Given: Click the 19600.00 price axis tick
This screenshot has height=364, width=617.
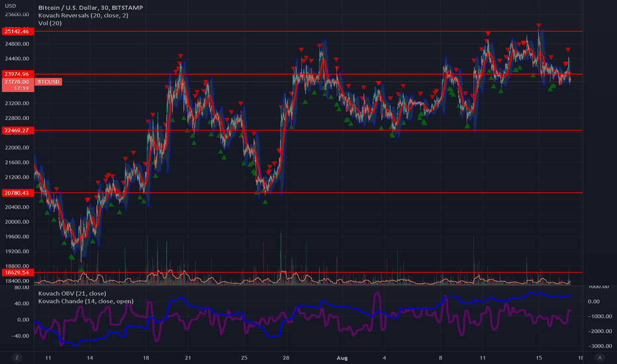Looking at the screenshot, I should point(17,236).
